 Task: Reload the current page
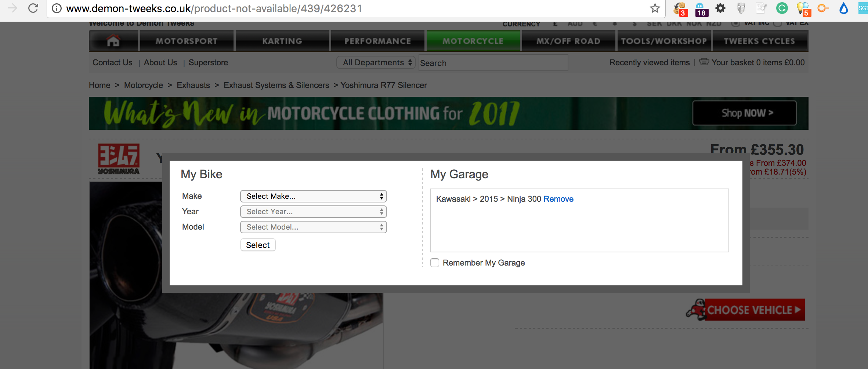(33, 8)
